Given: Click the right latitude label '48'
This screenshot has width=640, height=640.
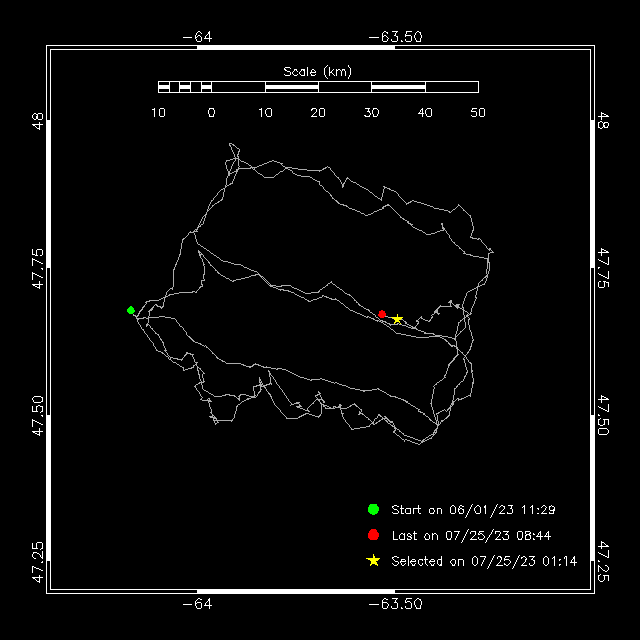Looking at the screenshot, I should 603,120.
